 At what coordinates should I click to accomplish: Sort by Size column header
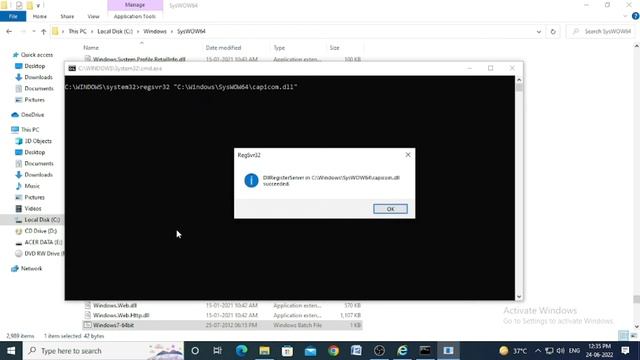tap(334, 48)
